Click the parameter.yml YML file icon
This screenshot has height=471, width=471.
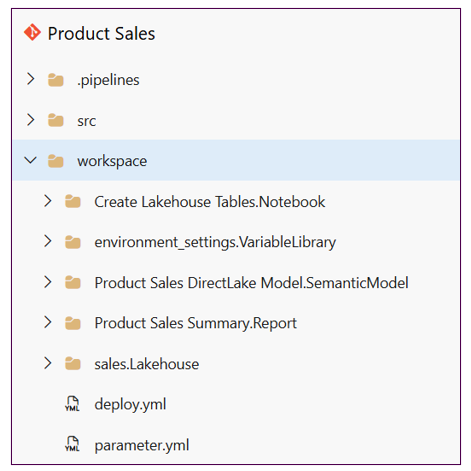pos(72,444)
